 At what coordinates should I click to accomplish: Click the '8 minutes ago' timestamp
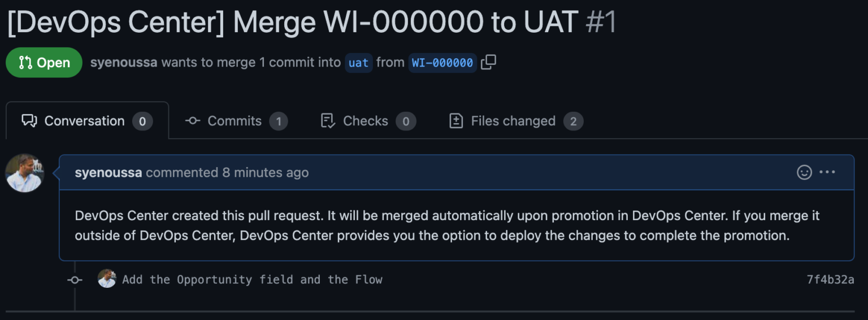(x=266, y=172)
